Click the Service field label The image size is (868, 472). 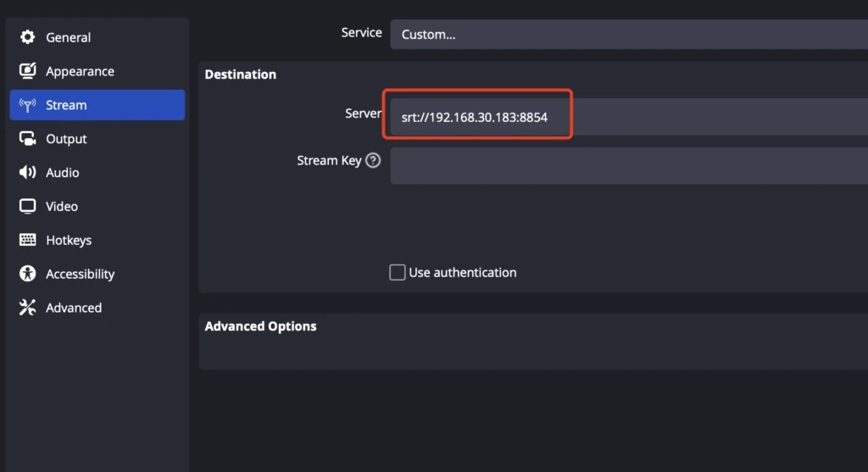[x=361, y=33]
